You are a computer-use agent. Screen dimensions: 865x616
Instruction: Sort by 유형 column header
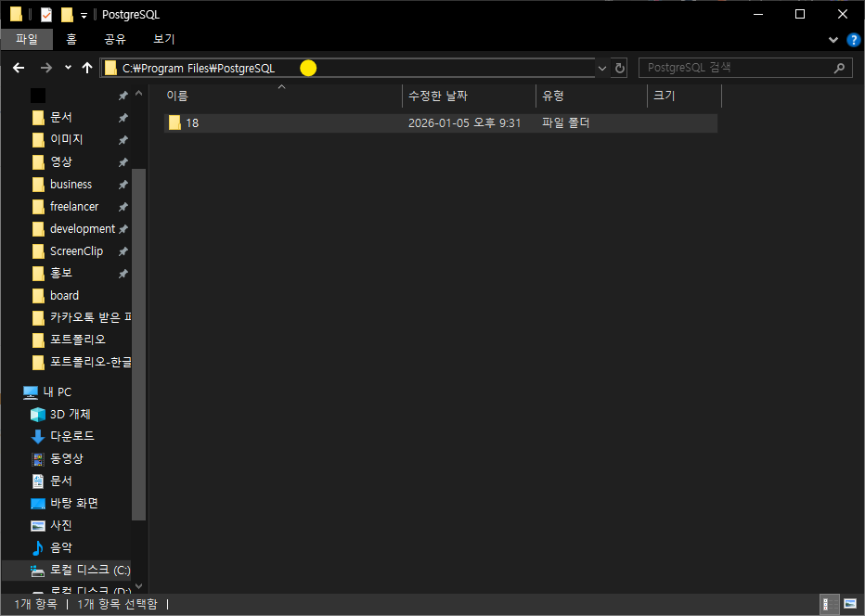tap(591, 96)
